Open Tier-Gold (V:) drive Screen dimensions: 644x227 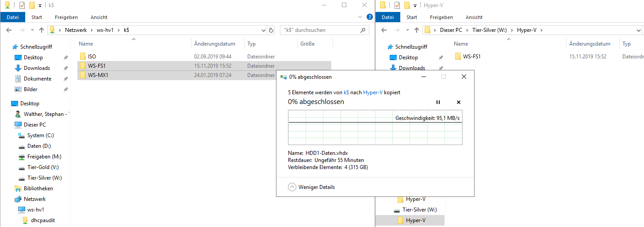click(43, 167)
